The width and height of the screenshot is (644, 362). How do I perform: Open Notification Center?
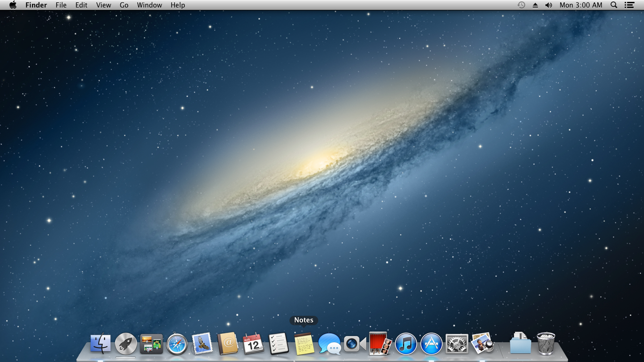pyautogui.click(x=630, y=5)
